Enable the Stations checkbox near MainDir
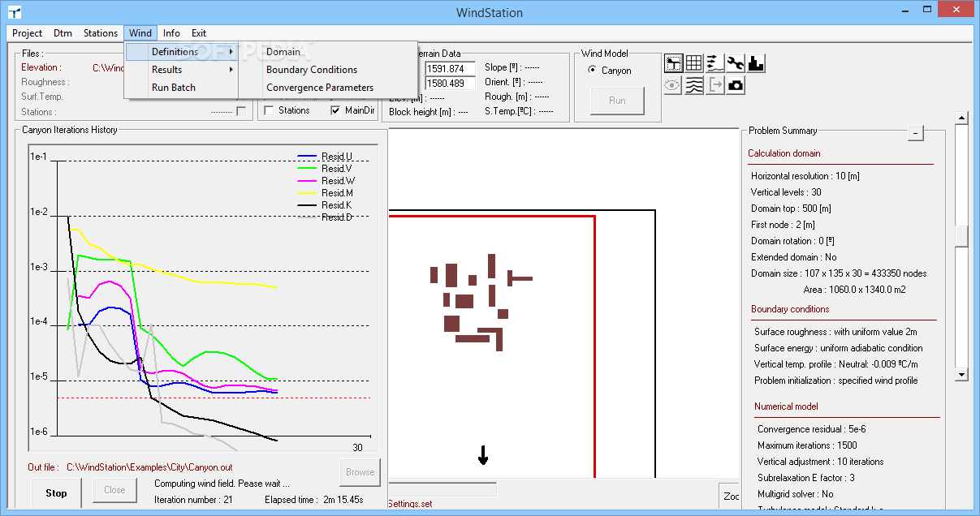Viewport: 980px width, 516px height. [x=270, y=110]
